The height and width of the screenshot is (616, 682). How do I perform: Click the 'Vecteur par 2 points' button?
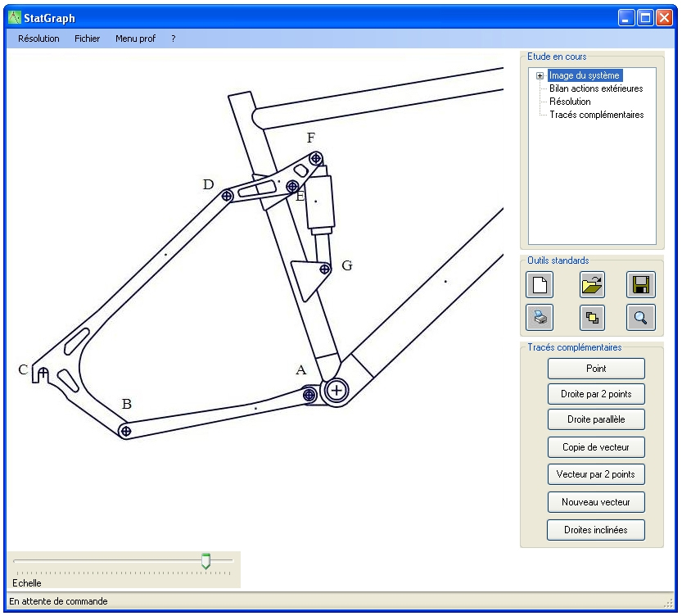click(x=596, y=474)
